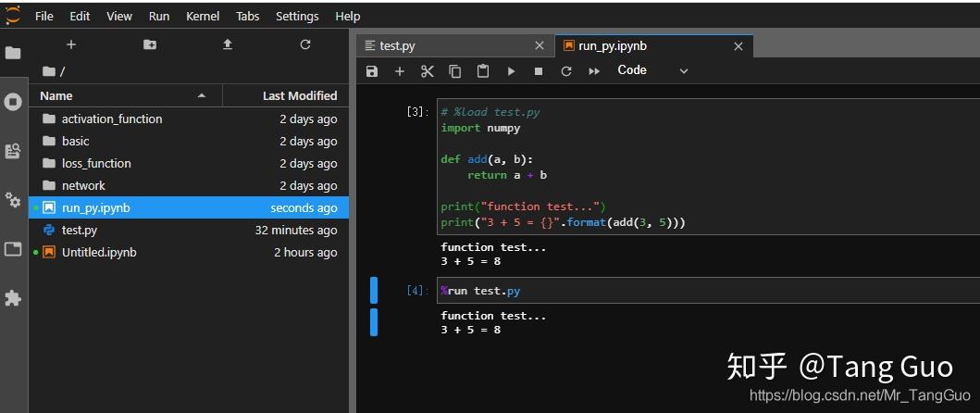Screen dimensions: 980x413
Task: Select Untitled.ipynb in the file list
Action: [189, 252]
